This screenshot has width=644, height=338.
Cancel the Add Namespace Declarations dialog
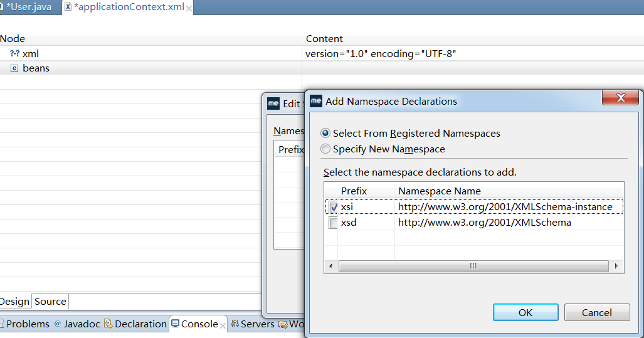pyautogui.click(x=596, y=312)
